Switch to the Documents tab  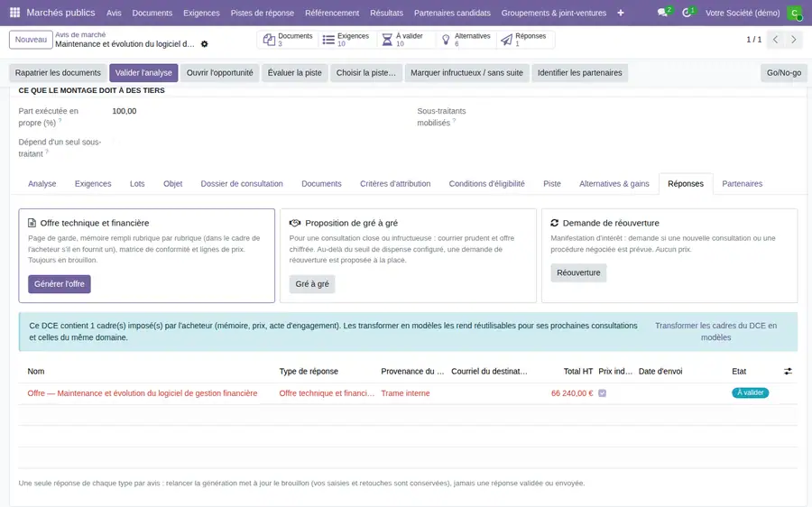click(321, 184)
